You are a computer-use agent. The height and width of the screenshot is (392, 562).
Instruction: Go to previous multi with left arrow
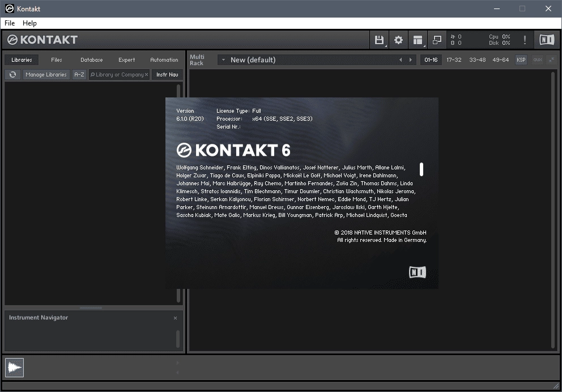click(401, 60)
